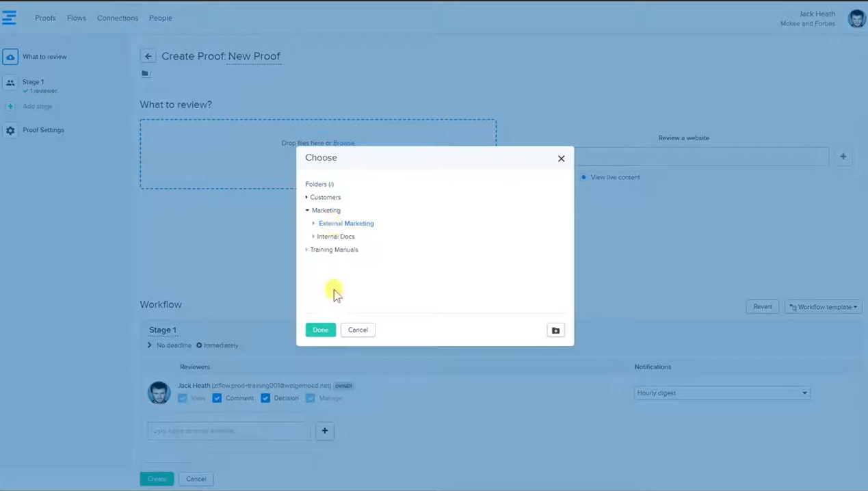The height and width of the screenshot is (491, 868).
Task: Click the Add stage plus icon
Action: pyautogui.click(x=10, y=107)
